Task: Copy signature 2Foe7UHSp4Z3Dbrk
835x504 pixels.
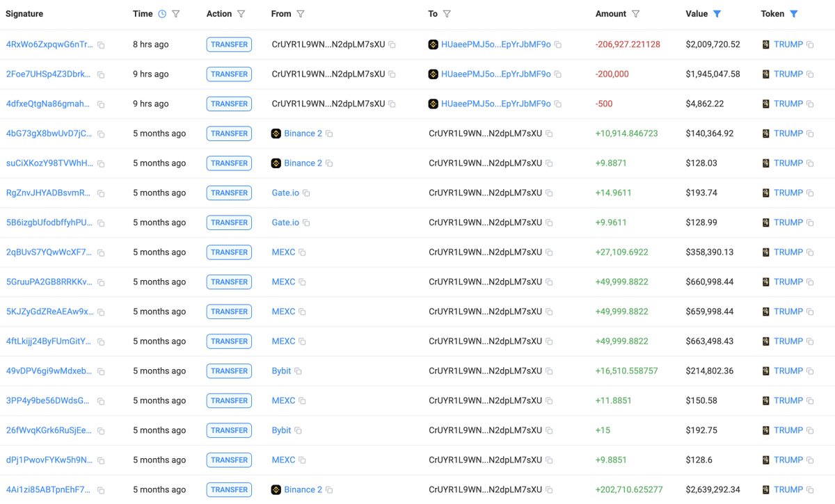Action: click(x=101, y=74)
